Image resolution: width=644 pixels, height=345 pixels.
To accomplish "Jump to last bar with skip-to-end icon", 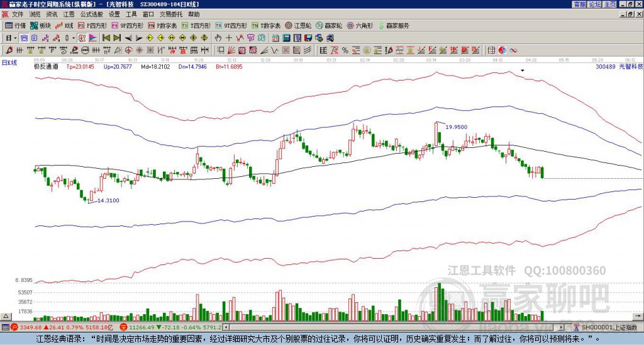I will coord(117,38).
